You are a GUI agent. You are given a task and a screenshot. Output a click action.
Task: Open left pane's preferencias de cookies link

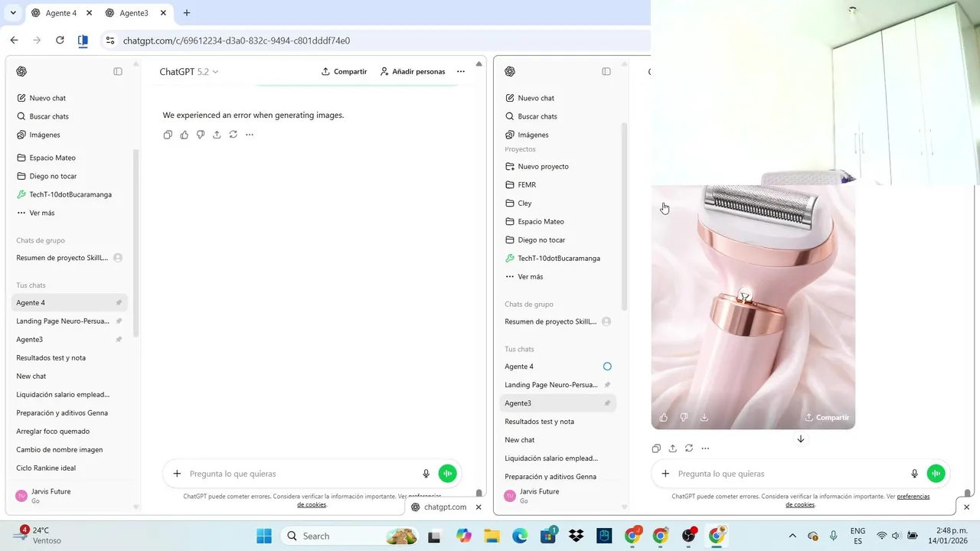(x=312, y=504)
